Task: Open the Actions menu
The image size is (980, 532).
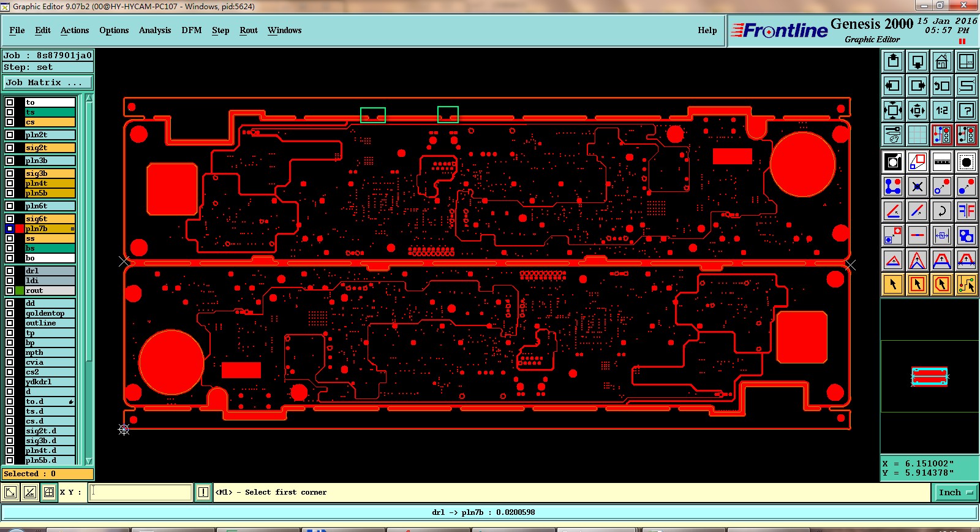Action: (x=75, y=30)
